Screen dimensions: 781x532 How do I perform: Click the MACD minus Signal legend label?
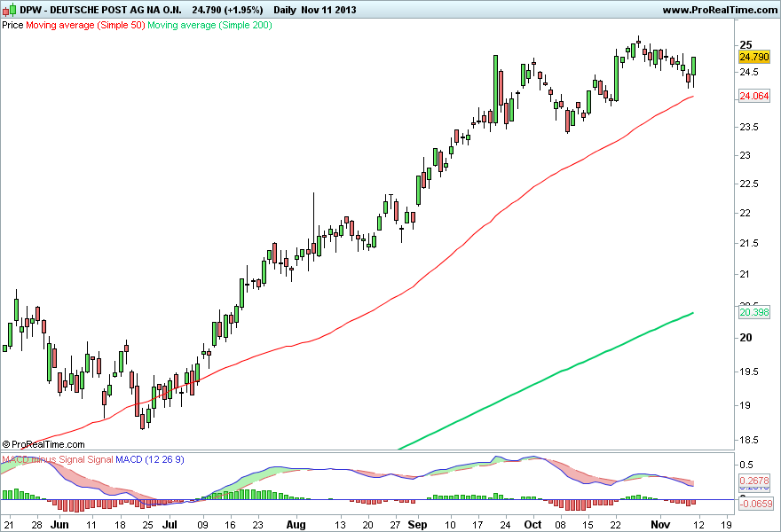click(43, 459)
